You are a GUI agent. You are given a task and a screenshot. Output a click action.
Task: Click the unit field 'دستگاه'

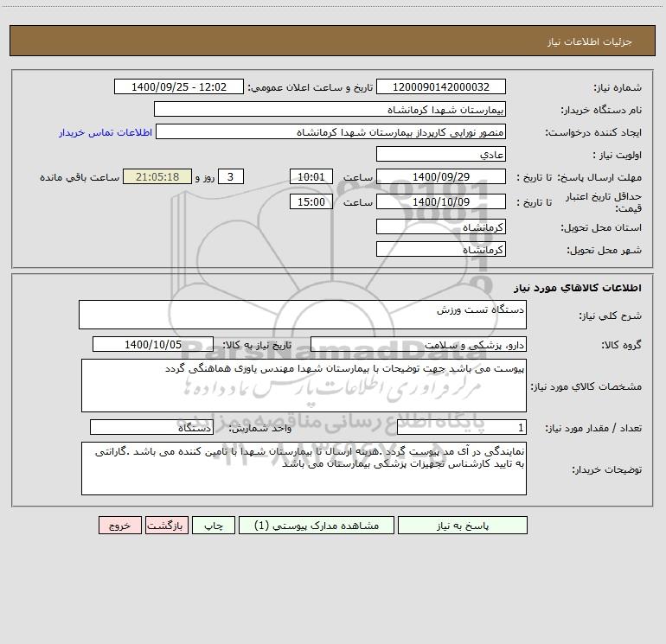(151, 427)
